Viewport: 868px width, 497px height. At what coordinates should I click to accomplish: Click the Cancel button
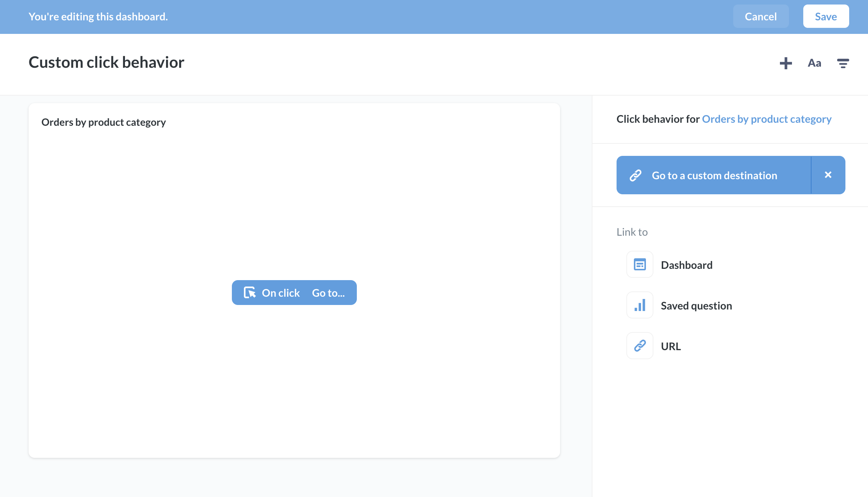point(761,16)
